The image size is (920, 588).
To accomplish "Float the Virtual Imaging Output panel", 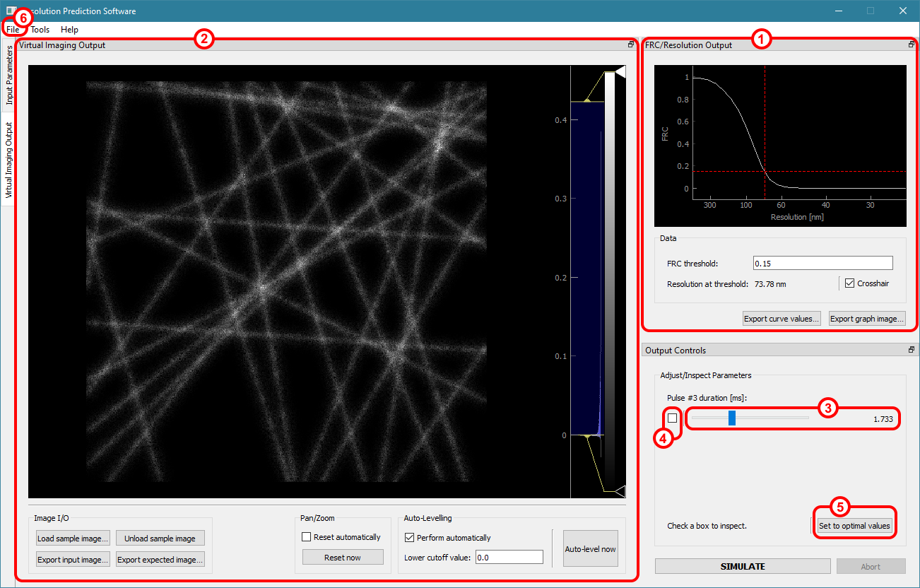I will (630, 45).
